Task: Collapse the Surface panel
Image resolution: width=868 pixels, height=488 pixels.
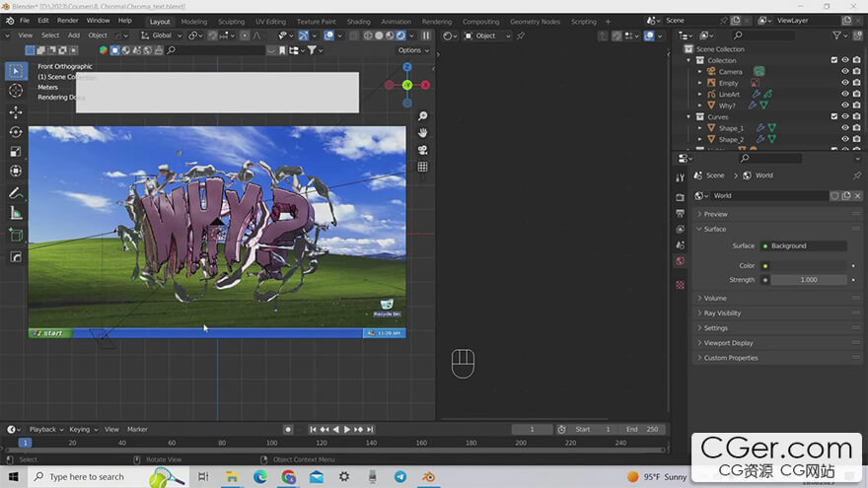Action: 778,229
